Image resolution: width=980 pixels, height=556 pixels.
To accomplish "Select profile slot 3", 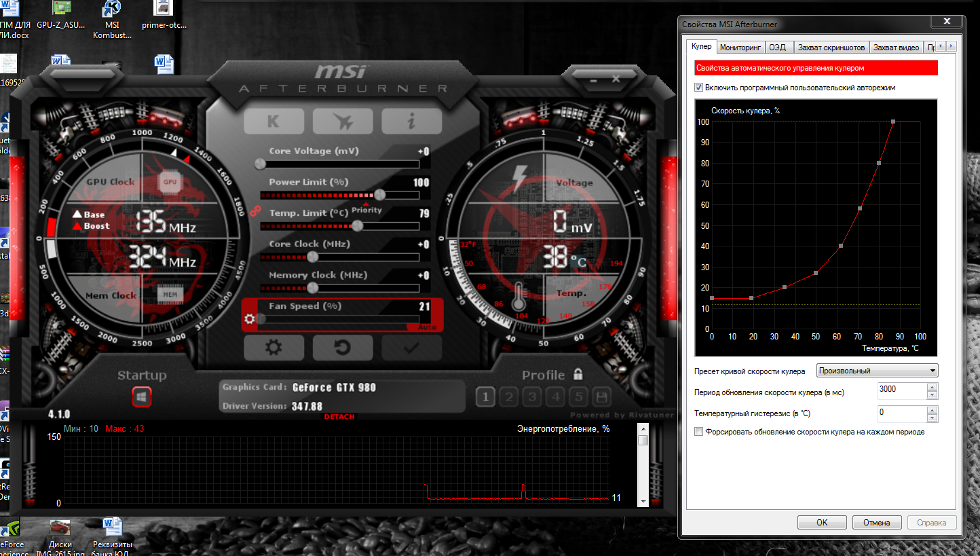I will [533, 397].
